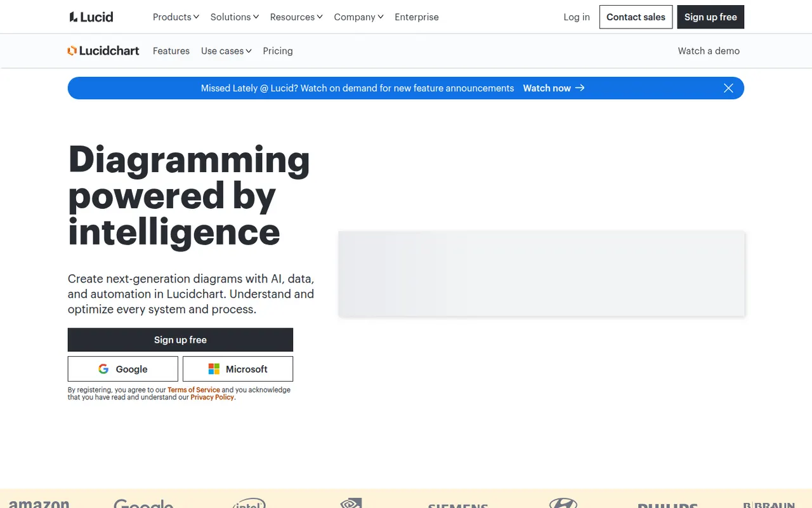Viewport: 812px width, 508px height.
Task: Open the Company dropdown menu
Action: 358,17
